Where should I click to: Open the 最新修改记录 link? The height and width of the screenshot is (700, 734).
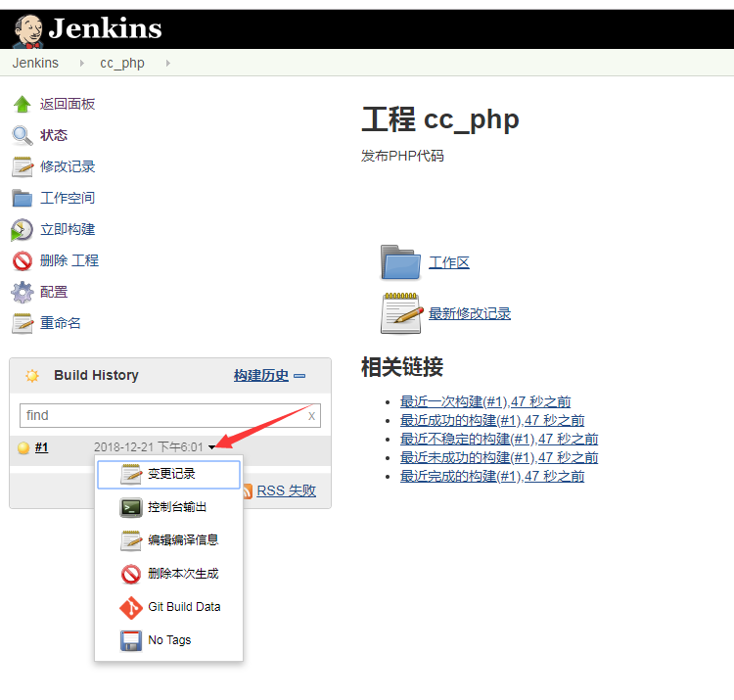tap(470, 313)
